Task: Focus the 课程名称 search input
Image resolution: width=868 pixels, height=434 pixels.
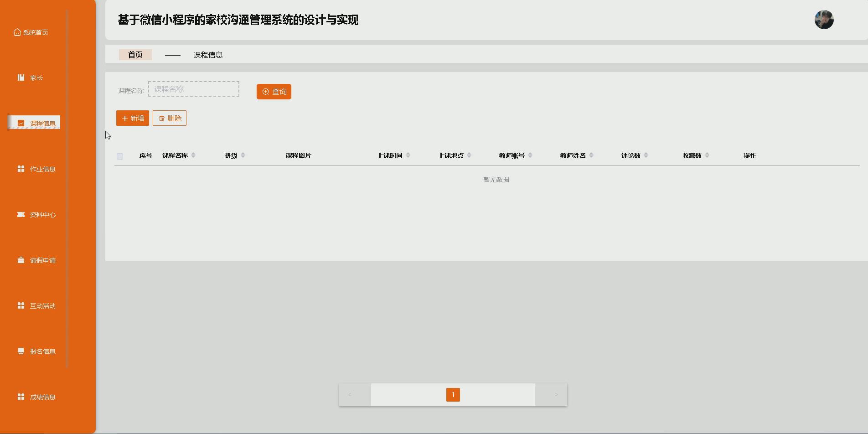Action: [x=194, y=89]
